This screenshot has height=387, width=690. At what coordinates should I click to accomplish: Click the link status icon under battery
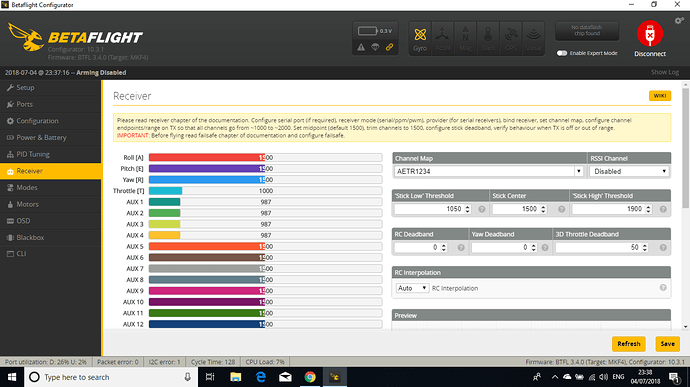389,47
